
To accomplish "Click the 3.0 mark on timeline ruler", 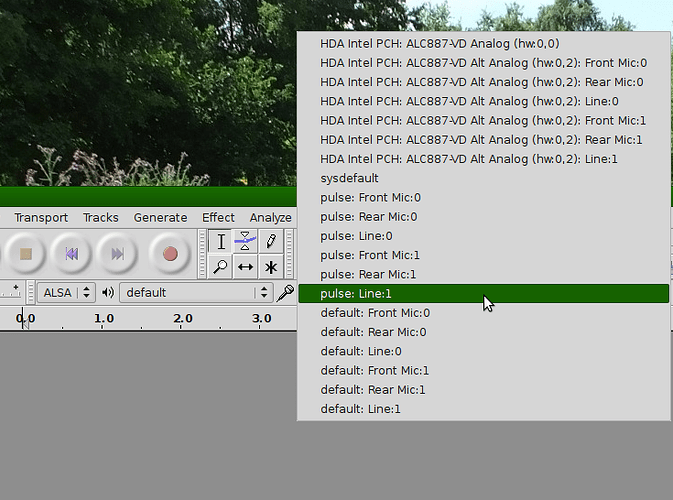I will (261, 318).
